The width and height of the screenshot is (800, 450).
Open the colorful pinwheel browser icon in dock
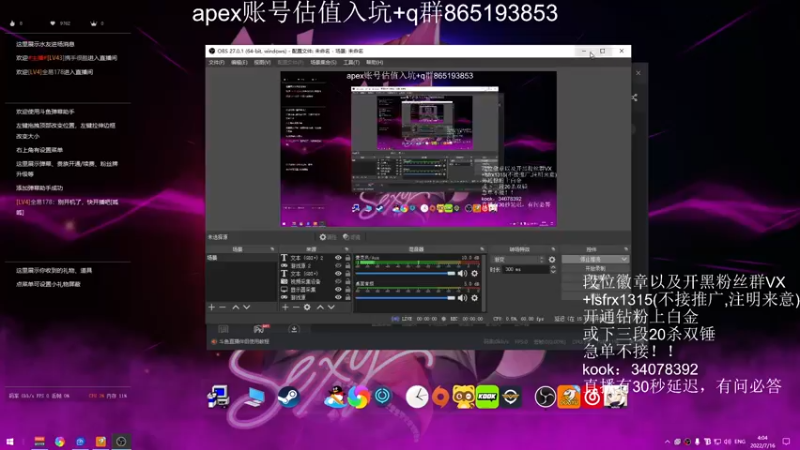(x=359, y=397)
